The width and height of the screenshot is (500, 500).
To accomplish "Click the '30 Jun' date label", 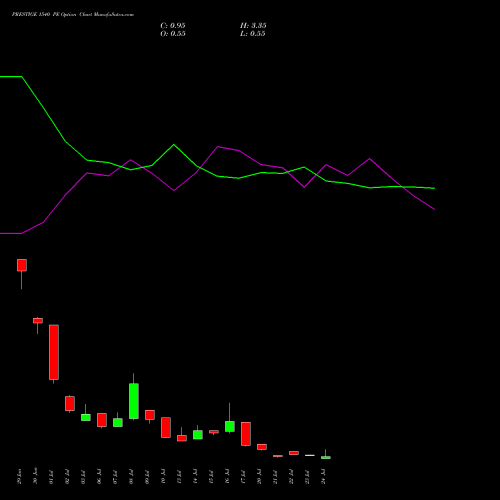I will click(35, 476).
